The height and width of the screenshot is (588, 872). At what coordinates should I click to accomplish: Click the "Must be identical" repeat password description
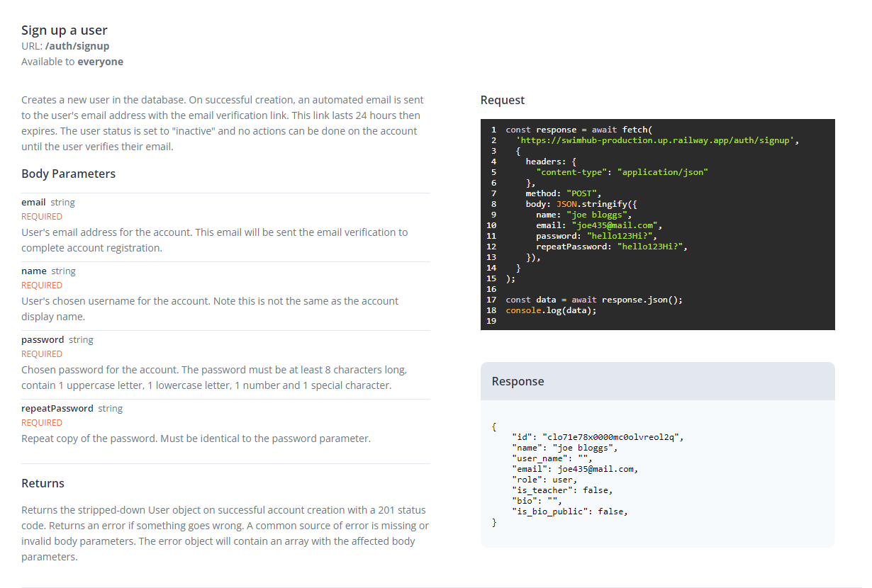pos(196,439)
